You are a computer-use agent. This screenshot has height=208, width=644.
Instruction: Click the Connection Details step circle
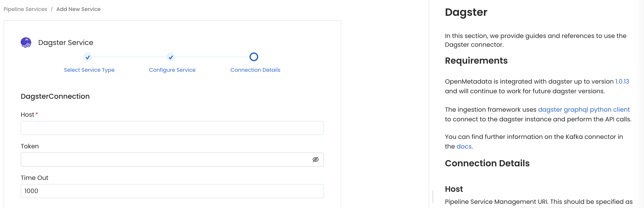click(254, 57)
